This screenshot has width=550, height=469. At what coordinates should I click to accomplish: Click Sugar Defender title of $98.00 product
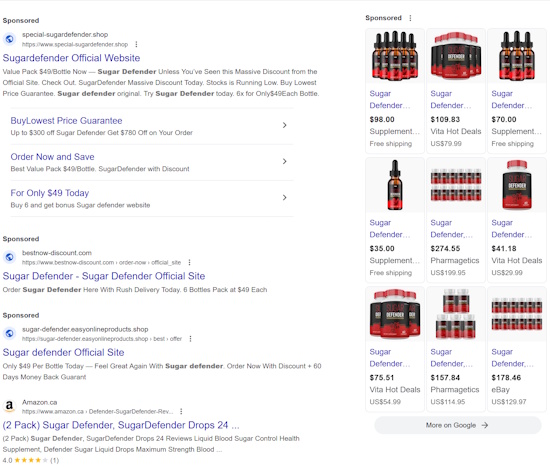389,100
